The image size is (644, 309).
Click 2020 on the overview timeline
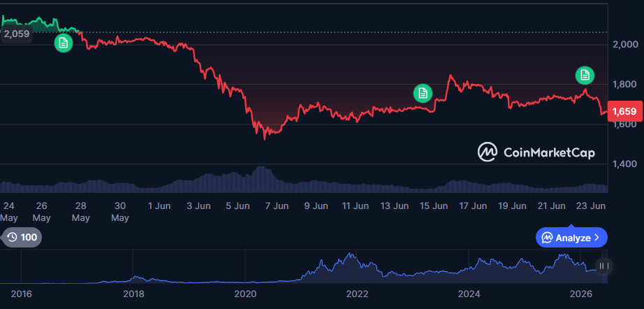[245, 294]
